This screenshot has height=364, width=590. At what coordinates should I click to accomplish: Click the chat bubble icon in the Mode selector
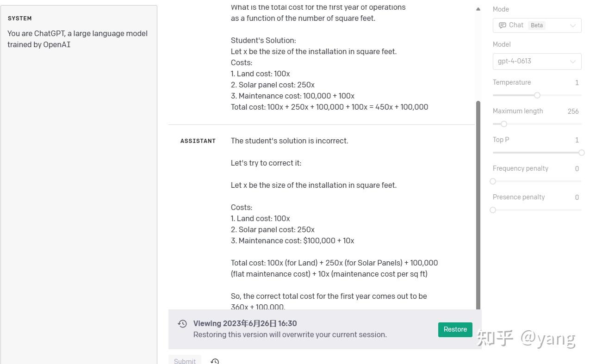click(x=503, y=25)
